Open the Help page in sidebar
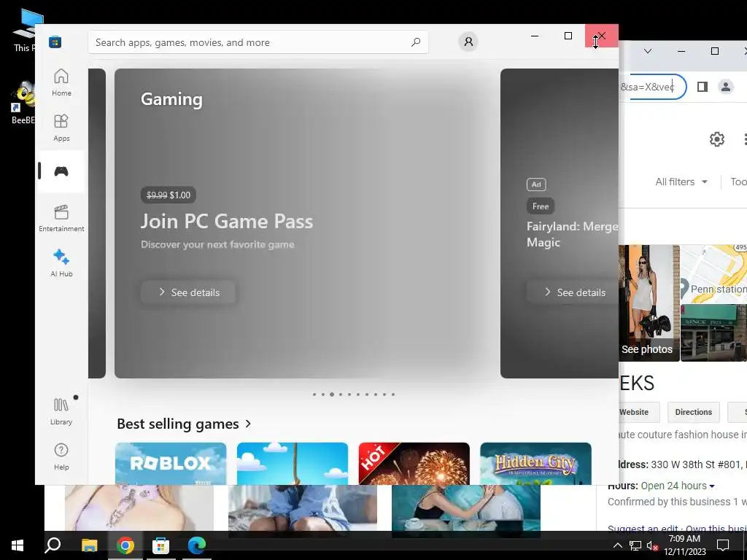Image resolution: width=747 pixels, height=560 pixels. tap(61, 456)
